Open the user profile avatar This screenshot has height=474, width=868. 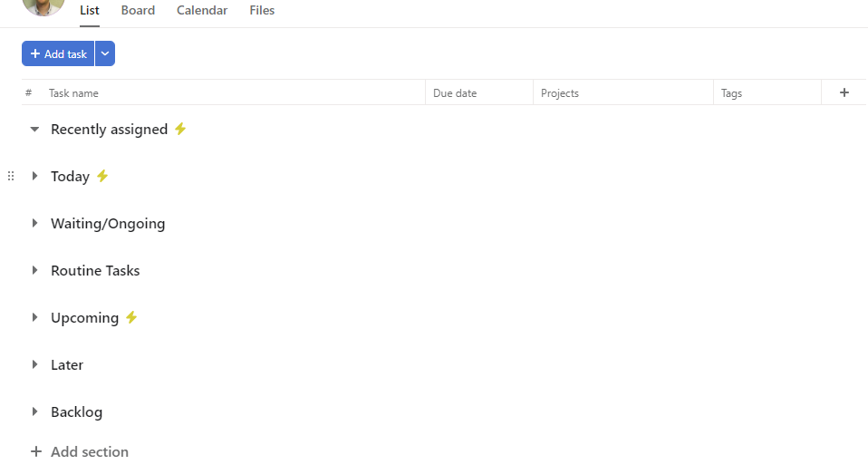[x=43, y=5]
